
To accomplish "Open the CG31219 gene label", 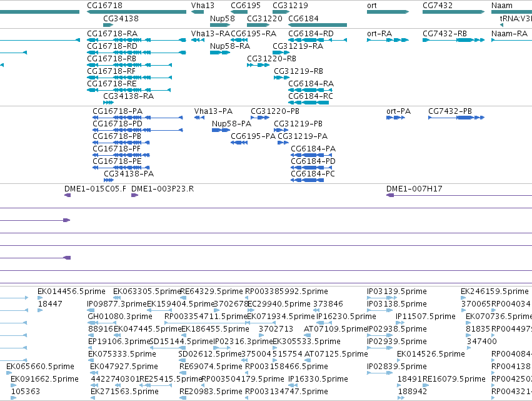I will tap(291, 6).
